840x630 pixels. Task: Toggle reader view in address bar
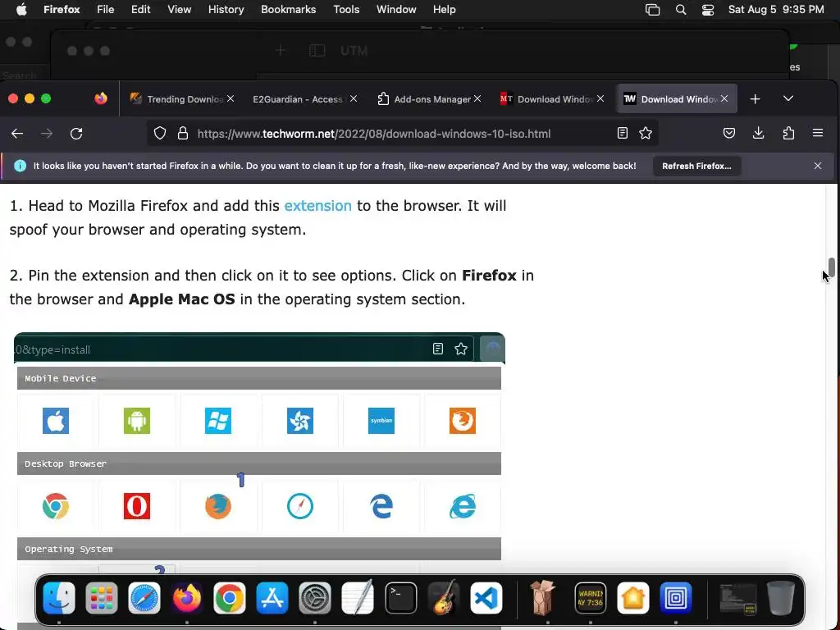[622, 134]
